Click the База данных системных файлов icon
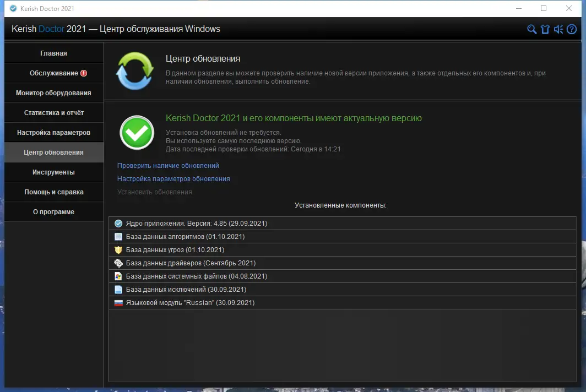Image resolution: width=586 pixels, height=392 pixels. (x=118, y=276)
